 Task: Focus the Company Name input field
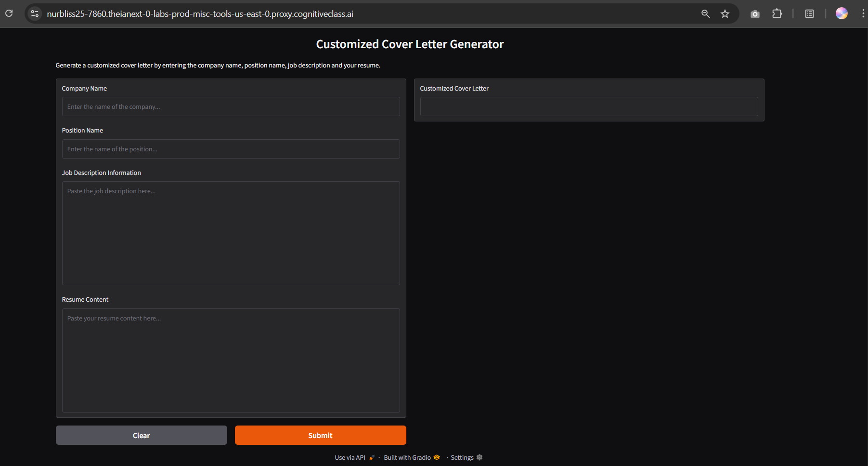pyautogui.click(x=231, y=107)
